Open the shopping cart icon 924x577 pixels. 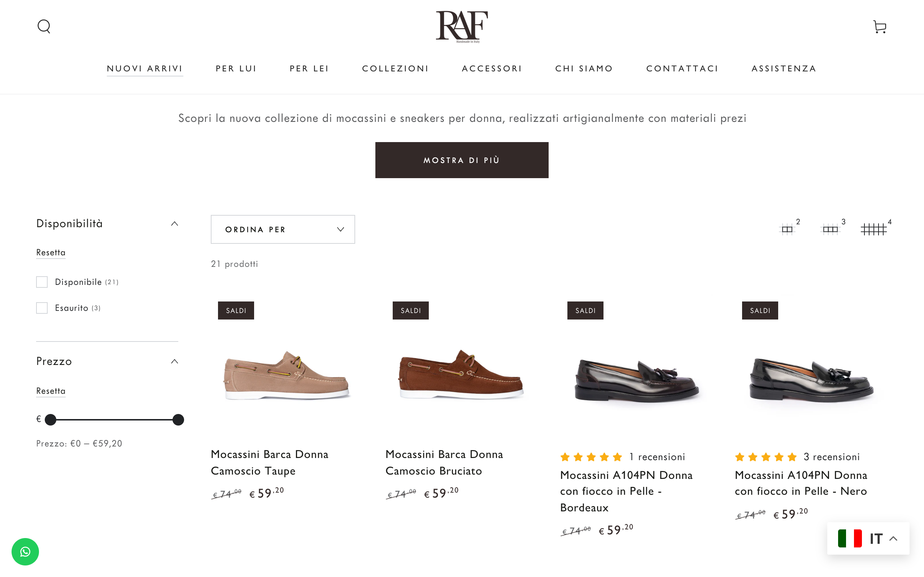pyautogui.click(x=879, y=26)
